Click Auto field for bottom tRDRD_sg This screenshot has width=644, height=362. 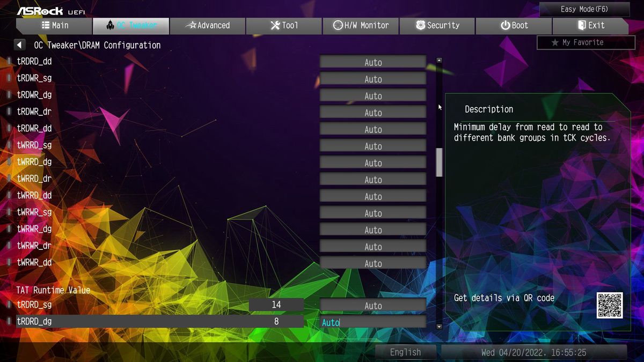pyautogui.click(x=373, y=306)
